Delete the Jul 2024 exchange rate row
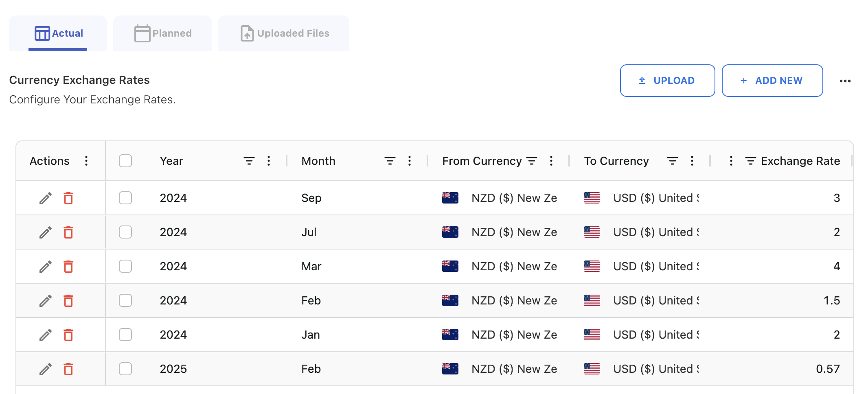This screenshot has width=868, height=394. click(68, 232)
